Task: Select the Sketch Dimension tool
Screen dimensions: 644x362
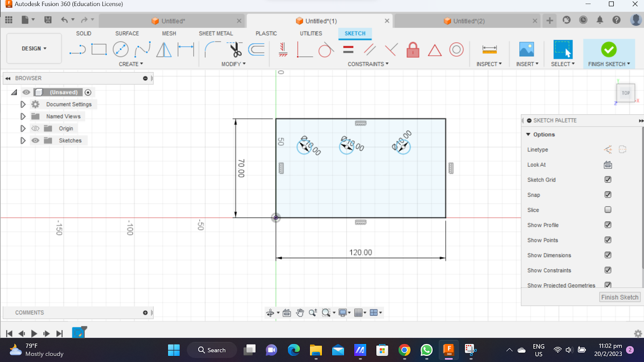Action: [x=186, y=49]
